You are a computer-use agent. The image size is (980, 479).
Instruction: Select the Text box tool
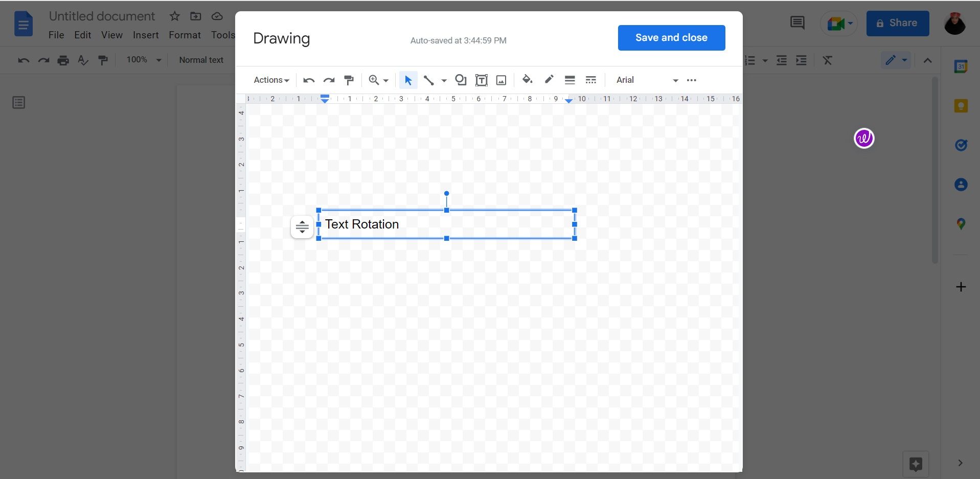click(x=481, y=80)
